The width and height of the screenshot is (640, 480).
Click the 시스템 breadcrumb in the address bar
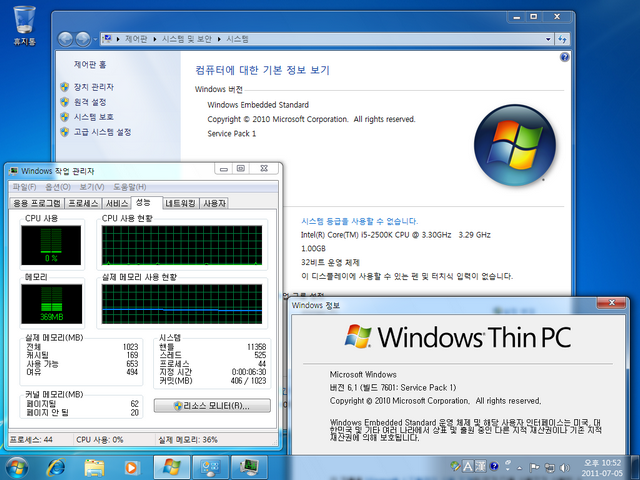(x=237, y=39)
